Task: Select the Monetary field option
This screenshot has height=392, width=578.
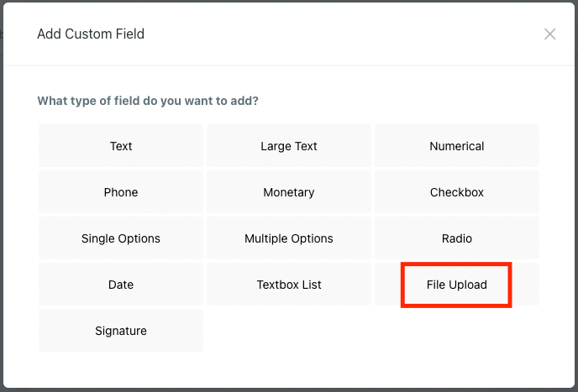Action: [289, 192]
